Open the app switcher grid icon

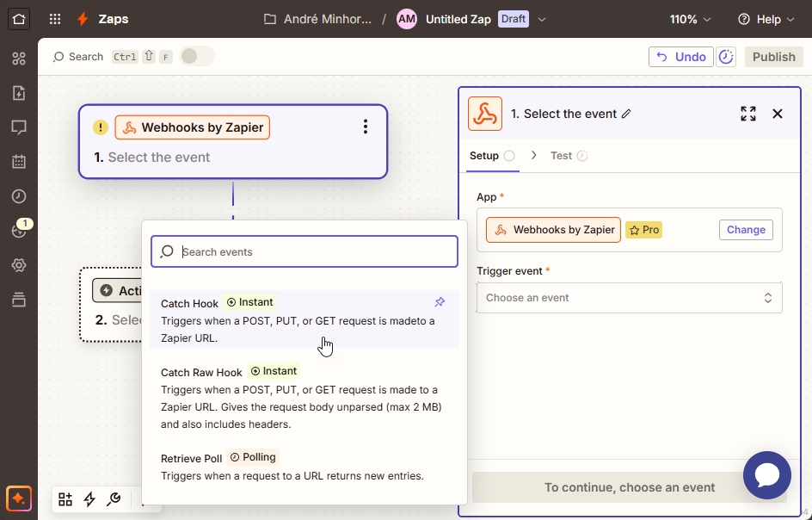(x=54, y=19)
